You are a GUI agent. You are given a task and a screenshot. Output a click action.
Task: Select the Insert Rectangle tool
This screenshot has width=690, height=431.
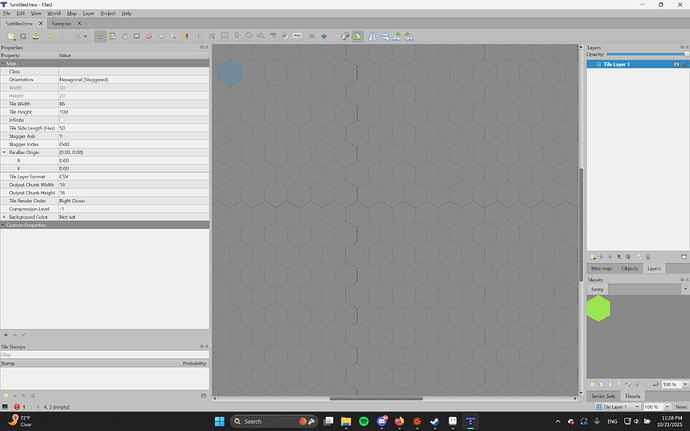tap(224, 37)
